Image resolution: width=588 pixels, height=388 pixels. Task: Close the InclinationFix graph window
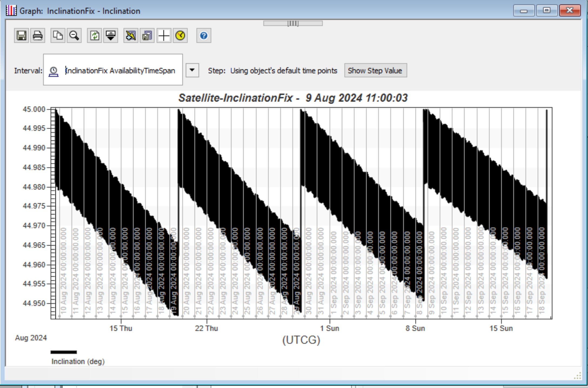pos(570,11)
